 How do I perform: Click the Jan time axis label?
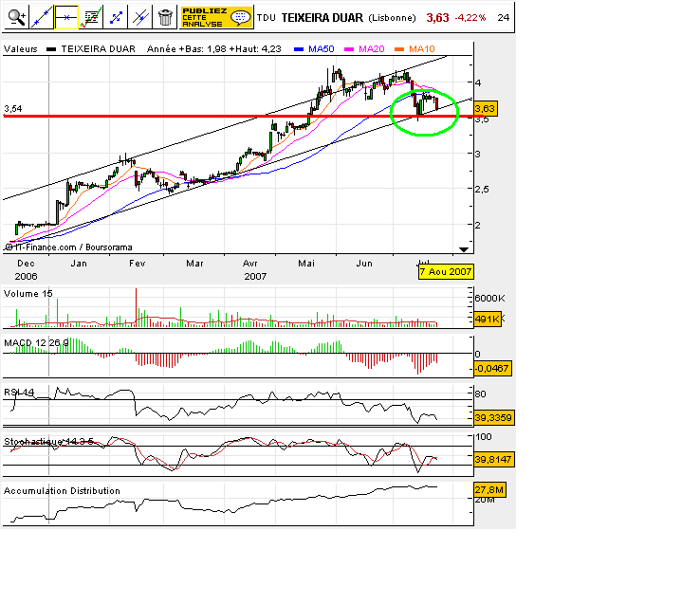(x=79, y=264)
